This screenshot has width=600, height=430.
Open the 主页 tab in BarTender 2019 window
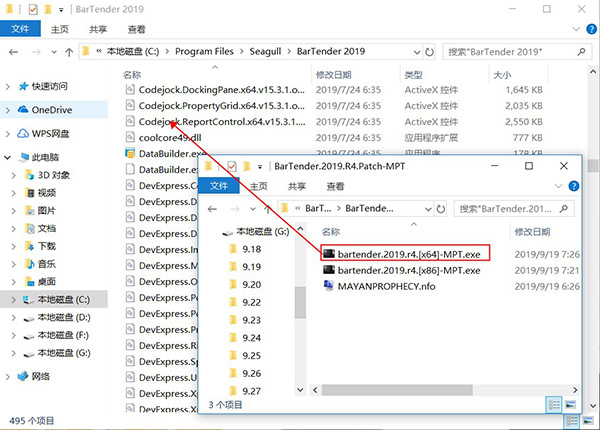(x=60, y=29)
